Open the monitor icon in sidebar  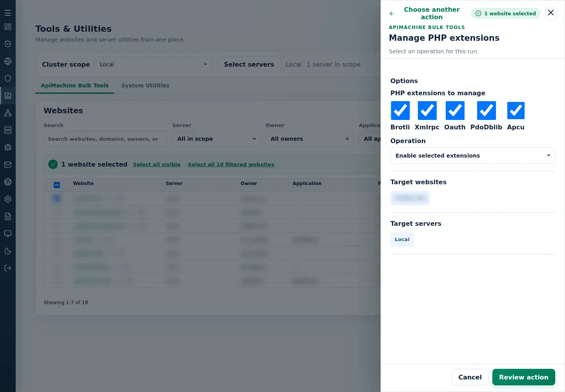click(x=8, y=234)
